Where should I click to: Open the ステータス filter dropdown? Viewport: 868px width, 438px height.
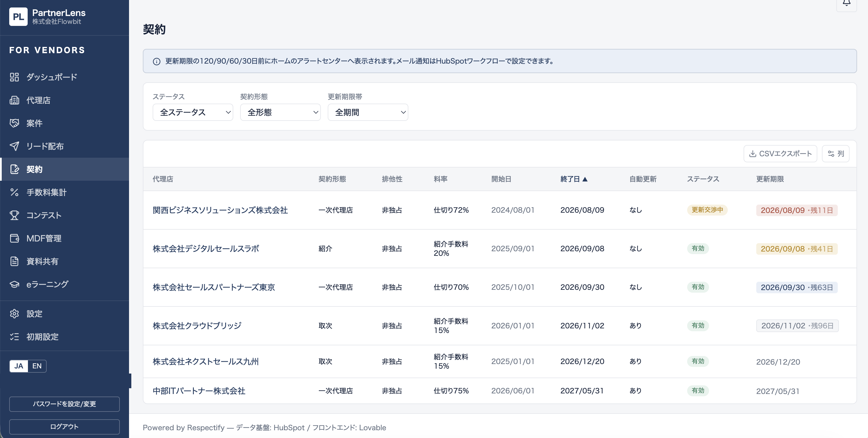tap(193, 112)
